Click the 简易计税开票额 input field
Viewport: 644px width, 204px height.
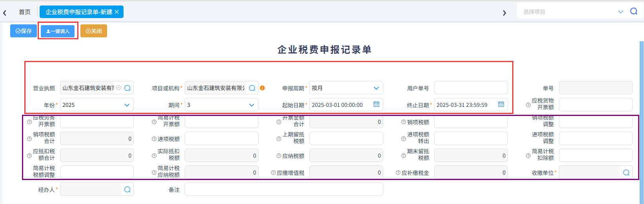pos(221,122)
